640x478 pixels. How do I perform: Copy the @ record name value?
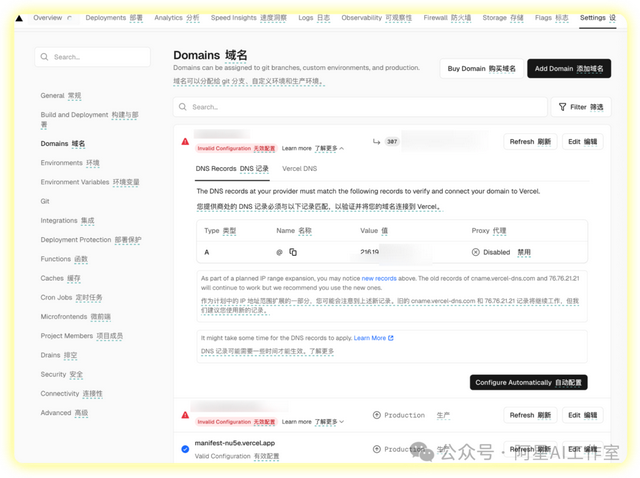(293, 252)
